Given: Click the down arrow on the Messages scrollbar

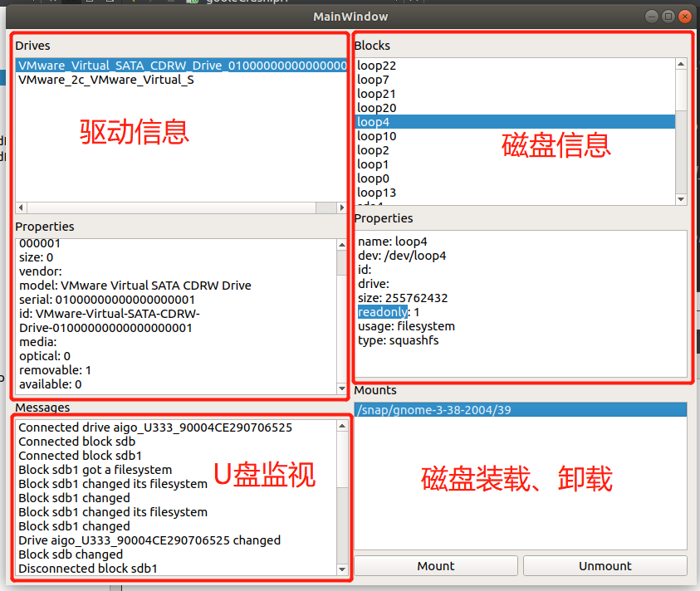Looking at the screenshot, I should pos(341,569).
